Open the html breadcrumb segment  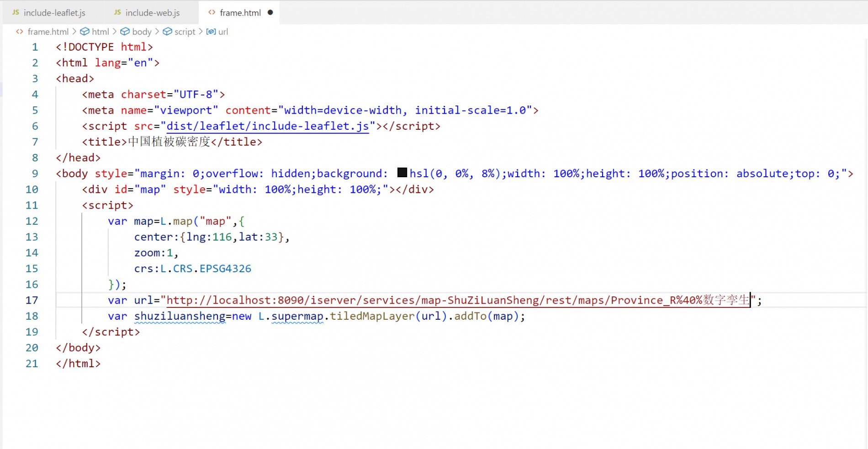click(101, 32)
